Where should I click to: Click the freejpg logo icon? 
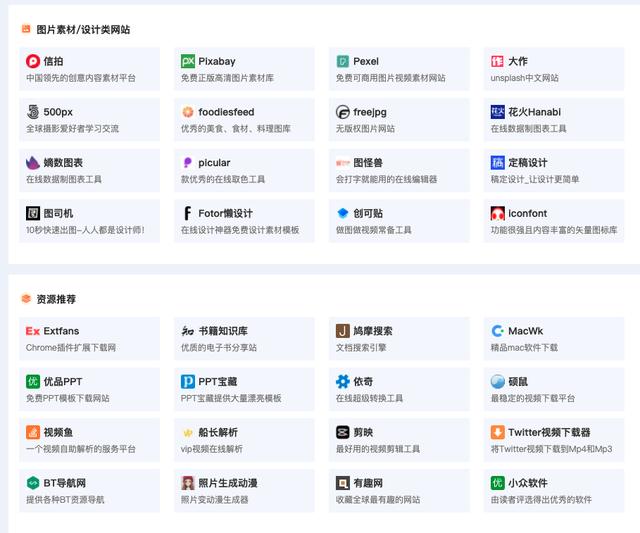coord(343,112)
